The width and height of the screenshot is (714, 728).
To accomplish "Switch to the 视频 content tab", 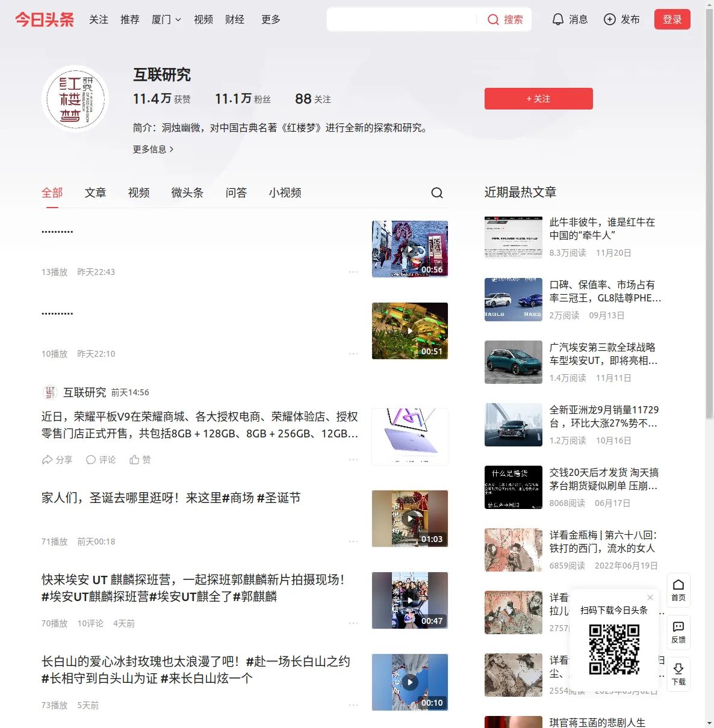I will point(138,193).
